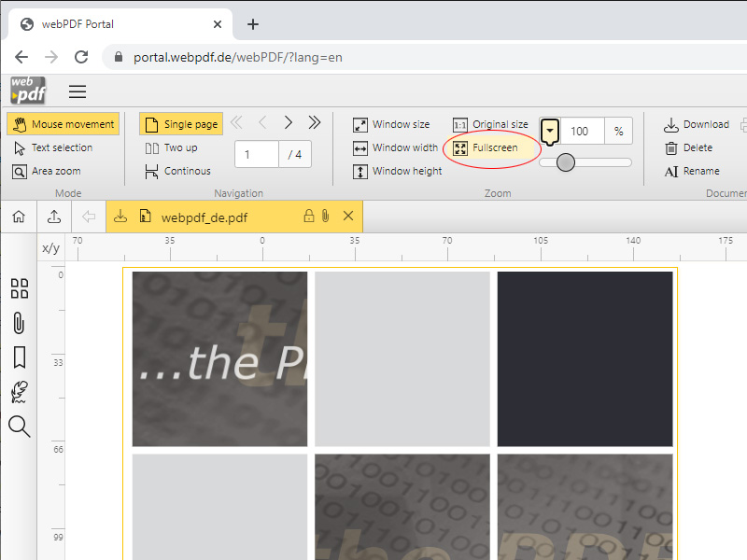This screenshot has height=560, width=747.
Task: Upload a new file
Action: 54,217
